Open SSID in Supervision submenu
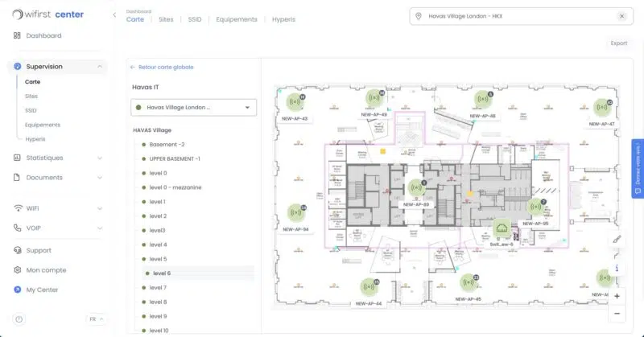The width and height of the screenshot is (644, 337). pos(31,110)
